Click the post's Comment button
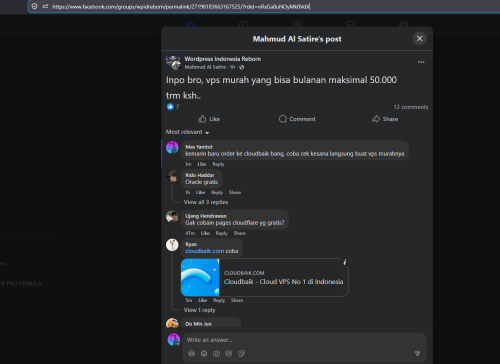 click(297, 119)
